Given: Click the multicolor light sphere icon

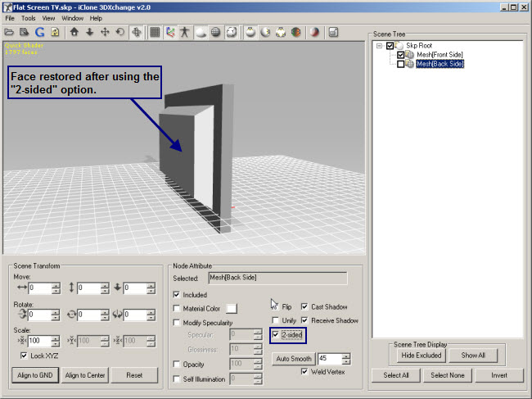Looking at the screenshot, I should [295, 32].
